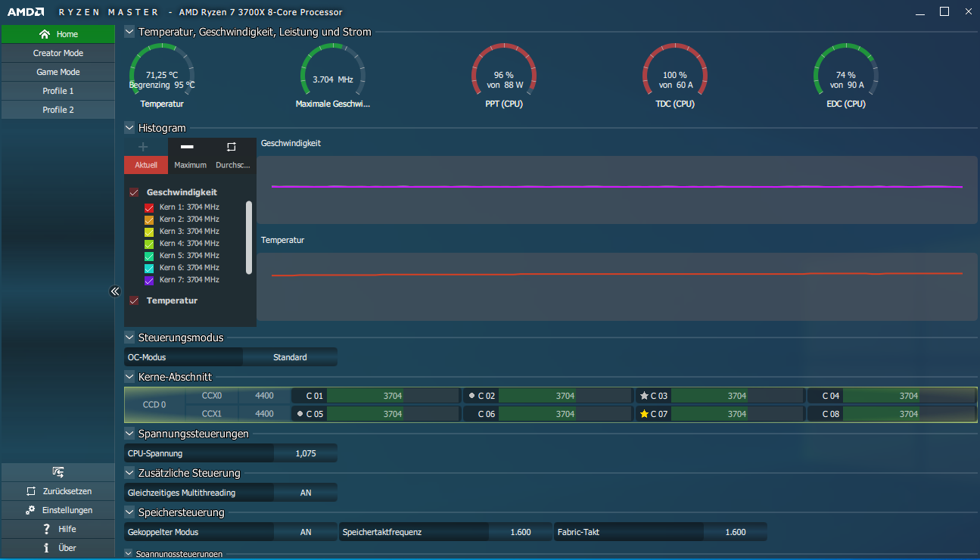Toggle Gekoppelter Modus AN
The height and width of the screenshot is (560, 980).
(x=305, y=532)
